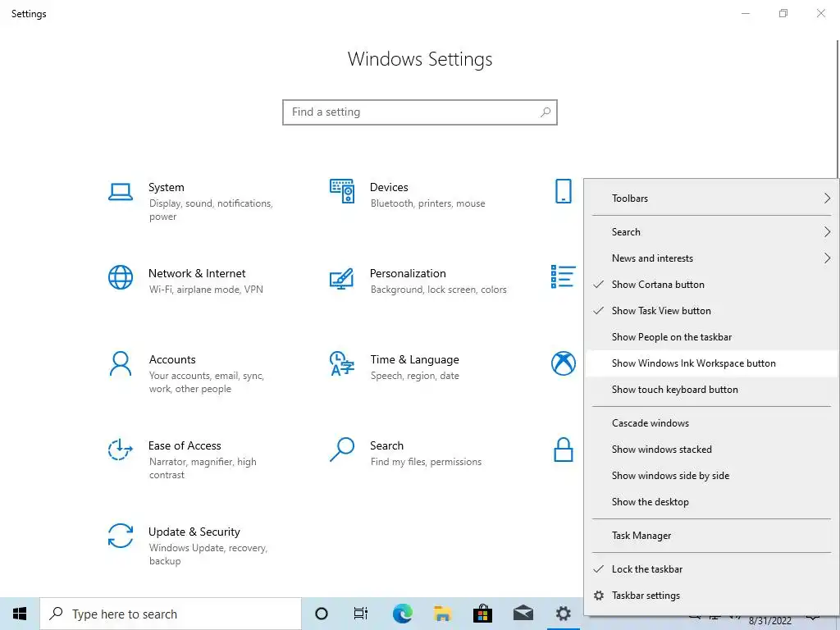The height and width of the screenshot is (630, 840).
Task: Launch Microsoft Edge from taskbar
Action: 402,614
